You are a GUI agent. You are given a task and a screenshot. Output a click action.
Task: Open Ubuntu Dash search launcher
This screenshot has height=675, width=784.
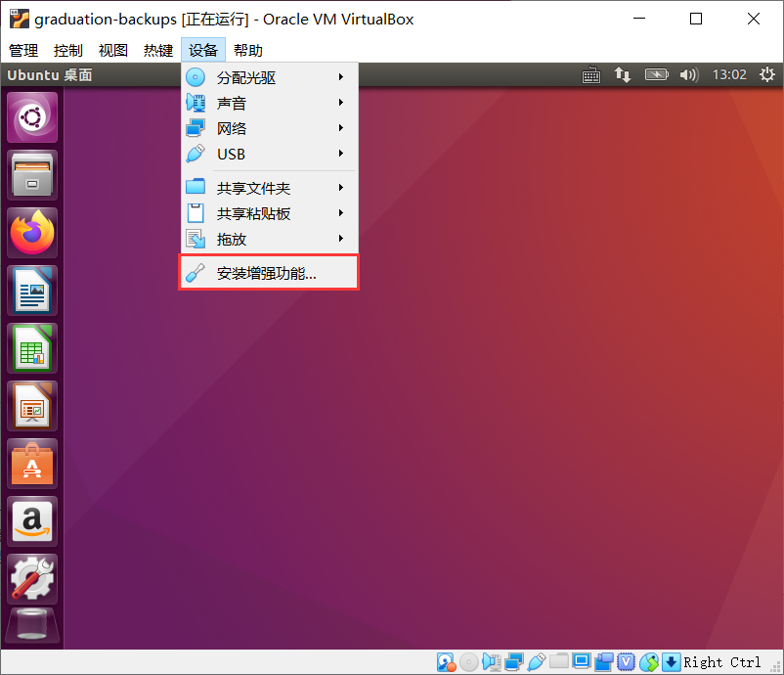(x=32, y=117)
